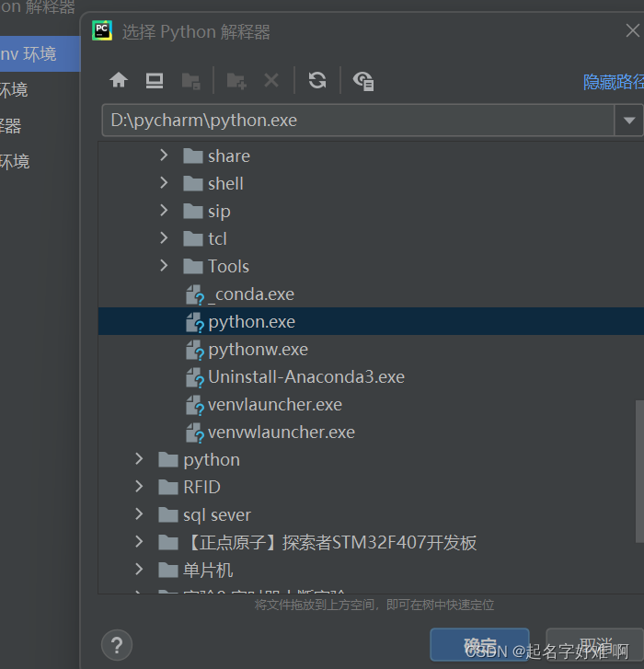Click the PyCharm logo in the title bar
644x669 pixels.
pyautogui.click(x=102, y=30)
